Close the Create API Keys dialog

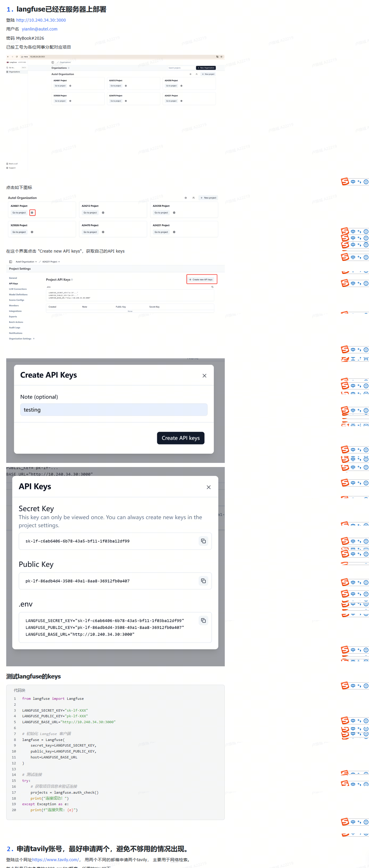click(x=205, y=376)
